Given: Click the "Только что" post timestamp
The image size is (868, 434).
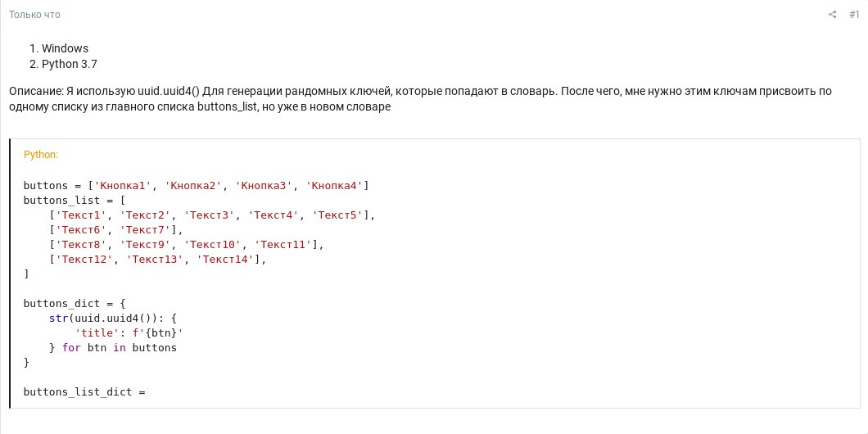Looking at the screenshot, I should pyautogui.click(x=34, y=15).
